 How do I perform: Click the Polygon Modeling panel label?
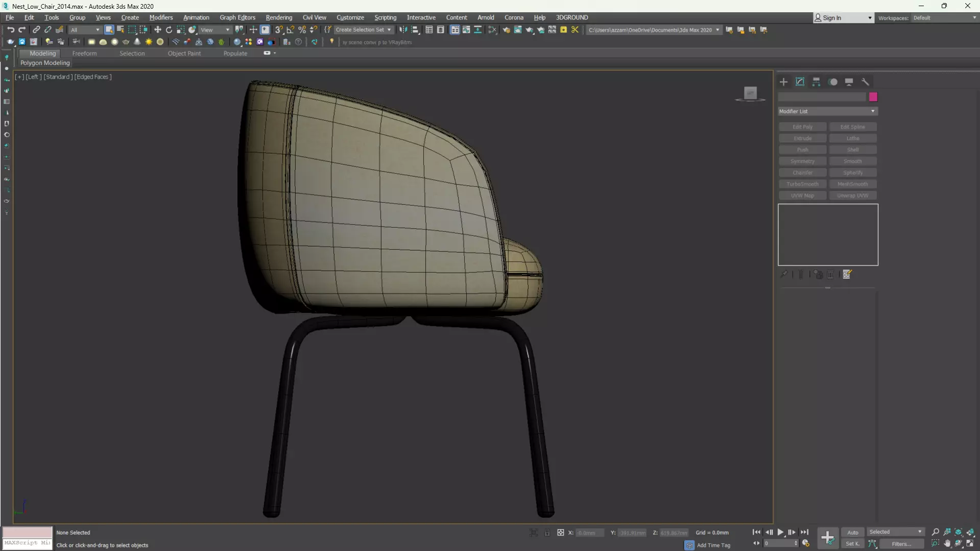point(45,63)
